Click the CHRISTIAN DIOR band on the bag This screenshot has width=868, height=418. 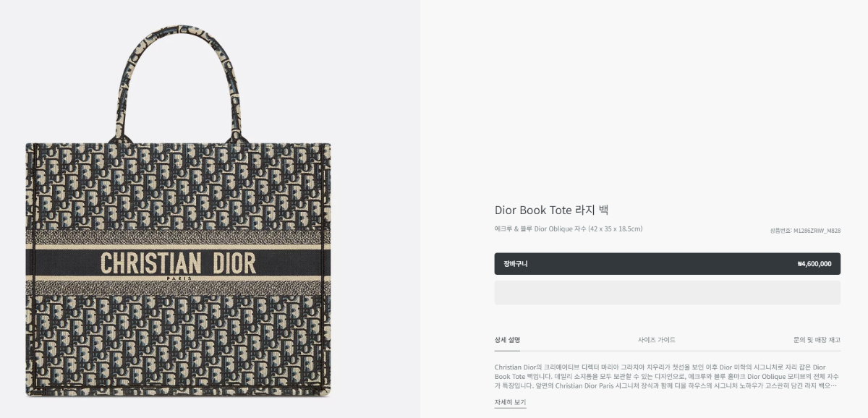178,263
